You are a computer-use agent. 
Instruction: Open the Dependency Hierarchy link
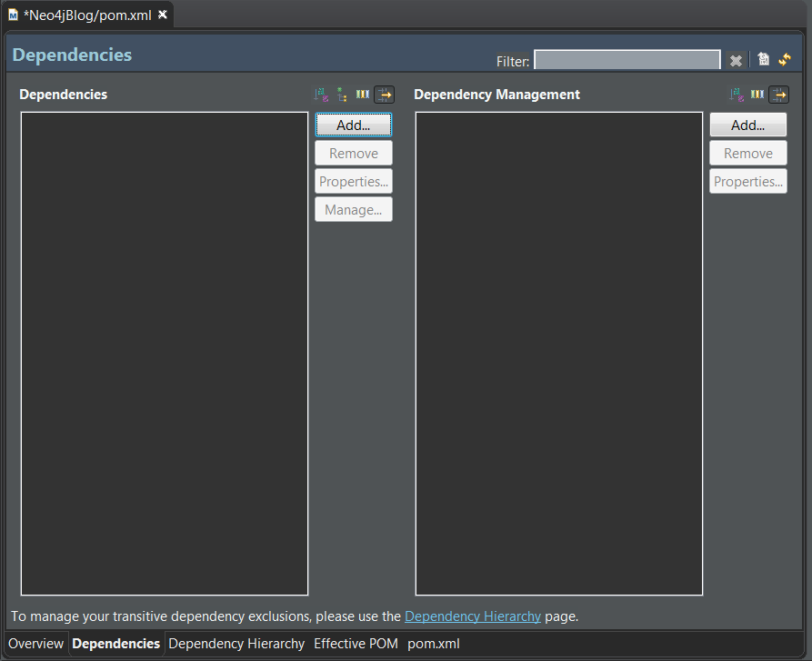coord(472,616)
